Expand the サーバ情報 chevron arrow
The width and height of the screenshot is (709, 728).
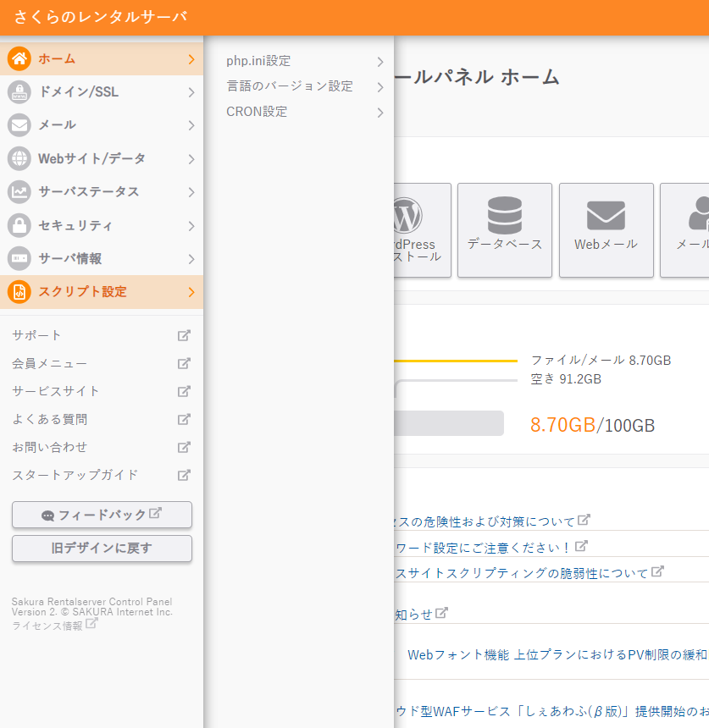click(191, 258)
